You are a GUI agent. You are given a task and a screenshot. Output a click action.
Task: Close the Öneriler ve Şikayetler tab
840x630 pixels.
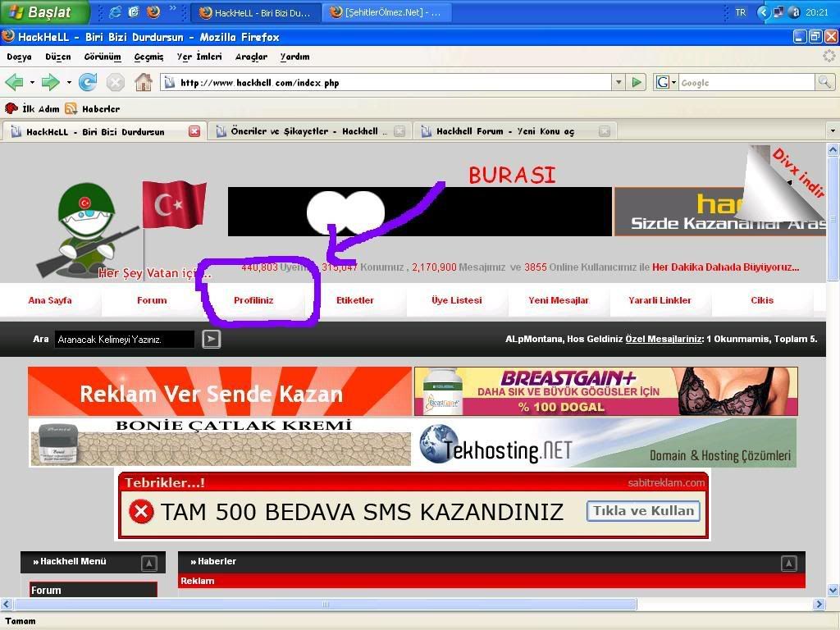point(399,131)
